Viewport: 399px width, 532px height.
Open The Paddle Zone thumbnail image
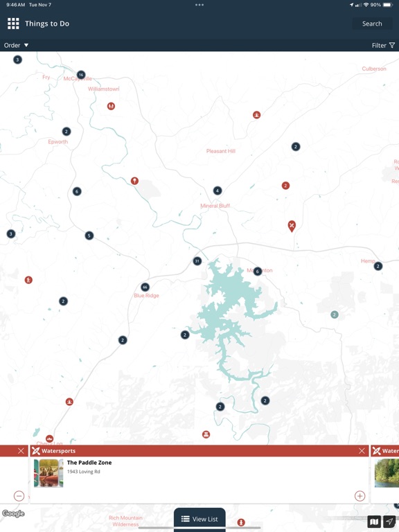pos(48,473)
